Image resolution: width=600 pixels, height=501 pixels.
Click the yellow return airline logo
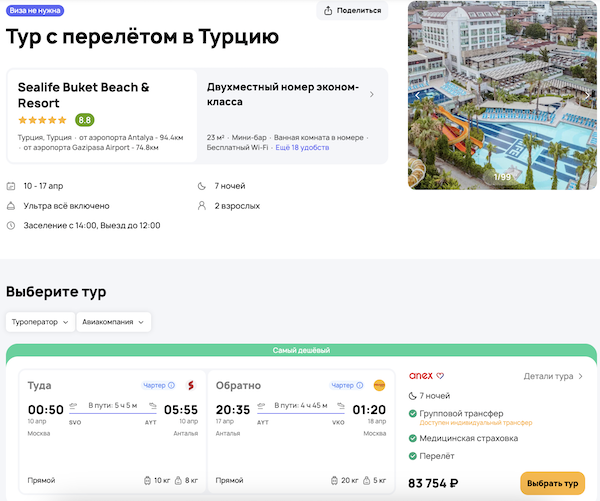379,385
